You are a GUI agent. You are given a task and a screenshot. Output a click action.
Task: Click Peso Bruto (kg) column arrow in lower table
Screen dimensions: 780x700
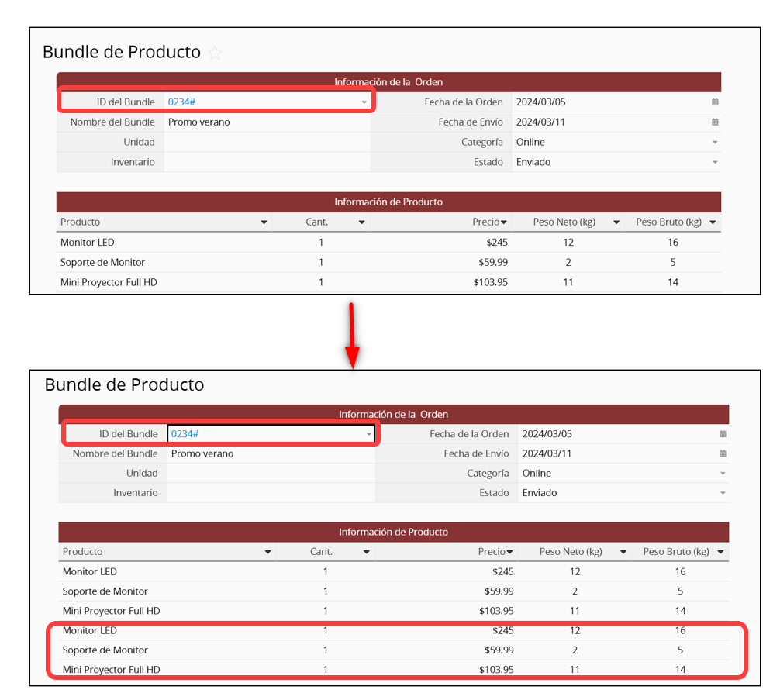(x=720, y=552)
